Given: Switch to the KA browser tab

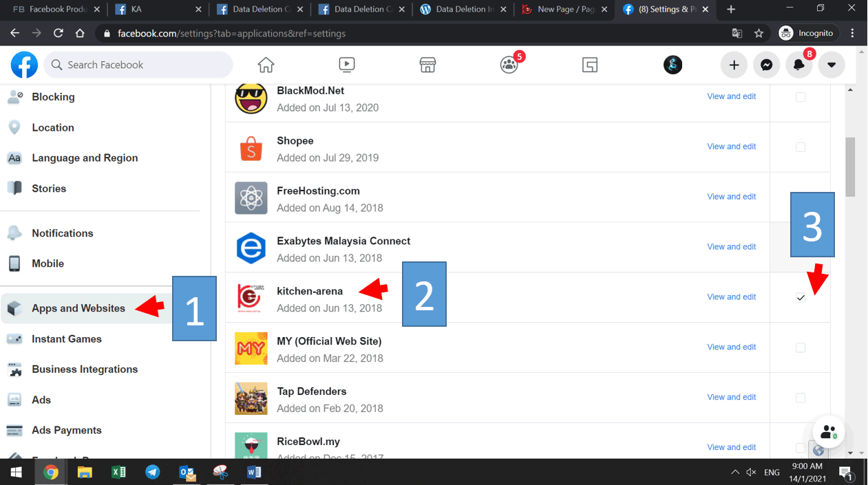Looking at the screenshot, I should 158,10.
